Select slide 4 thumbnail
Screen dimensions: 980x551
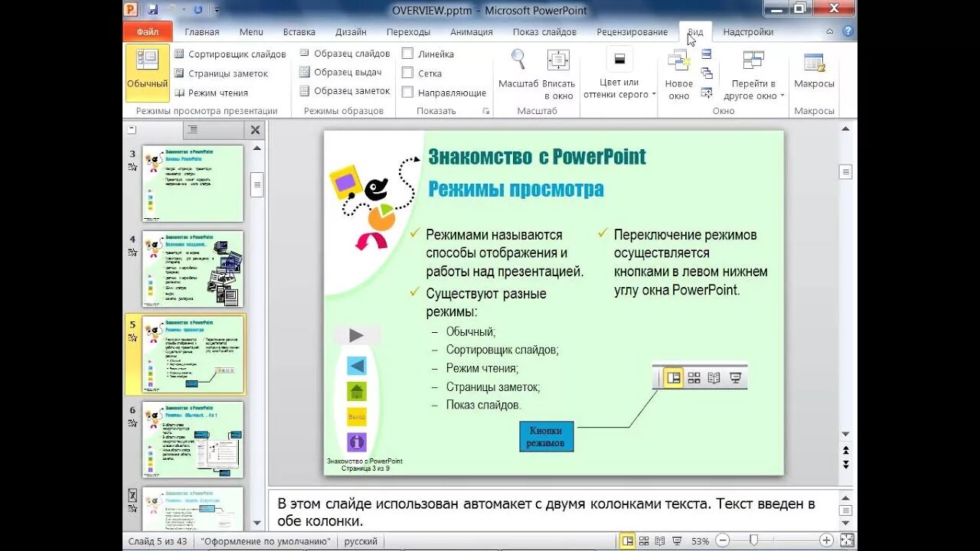(x=192, y=269)
